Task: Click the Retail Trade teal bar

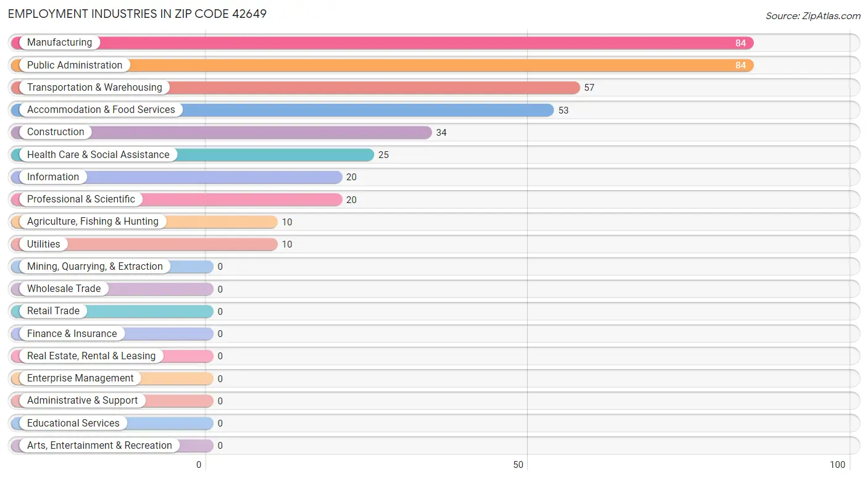Action: pyautogui.click(x=112, y=311)
